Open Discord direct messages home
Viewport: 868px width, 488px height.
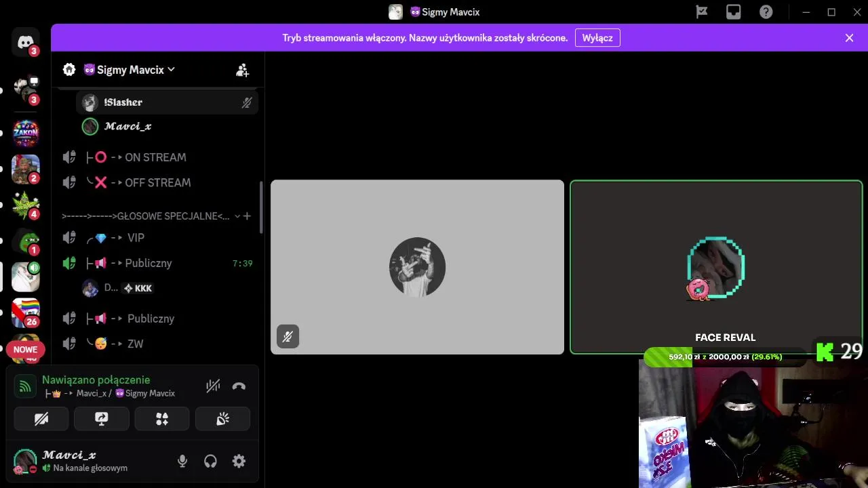point(26,42)
